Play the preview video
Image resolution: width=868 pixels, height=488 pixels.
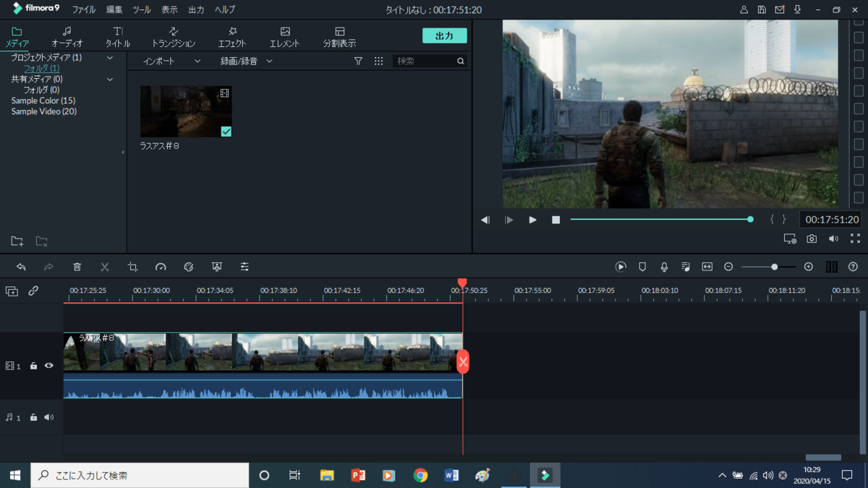[532, 220]
